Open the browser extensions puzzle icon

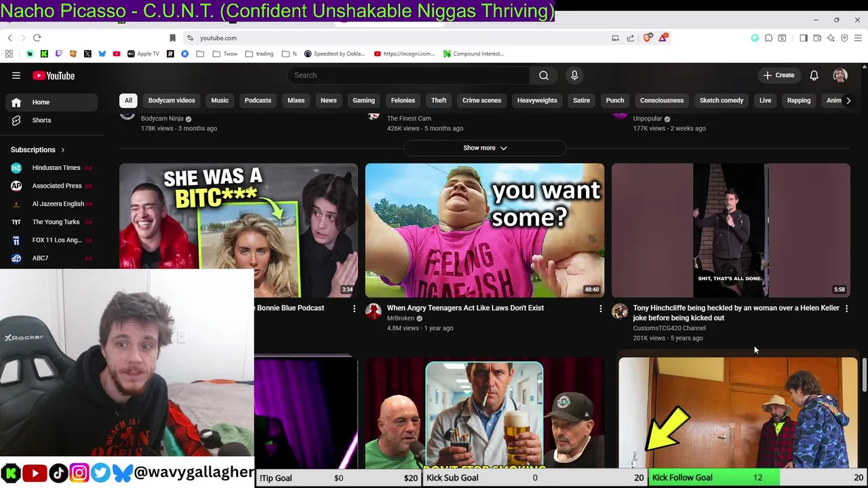click(x=768, y=38)
